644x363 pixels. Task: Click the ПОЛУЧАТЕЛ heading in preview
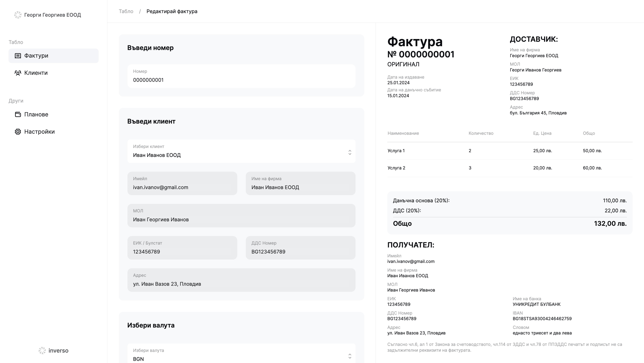pos(411,245)
